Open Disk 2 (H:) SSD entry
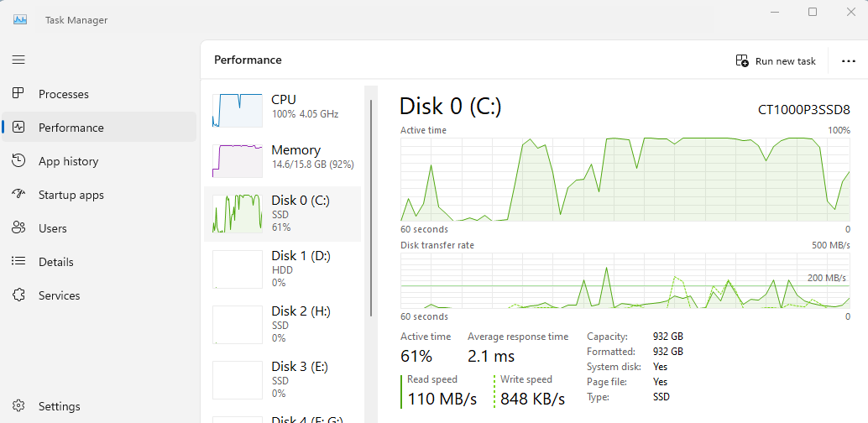 click(282, 324)
